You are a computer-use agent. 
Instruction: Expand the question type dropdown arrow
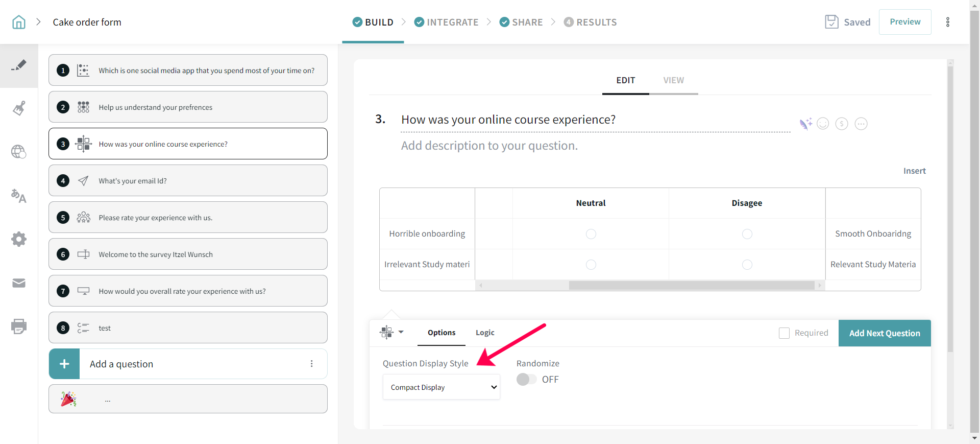click(401, 332)
